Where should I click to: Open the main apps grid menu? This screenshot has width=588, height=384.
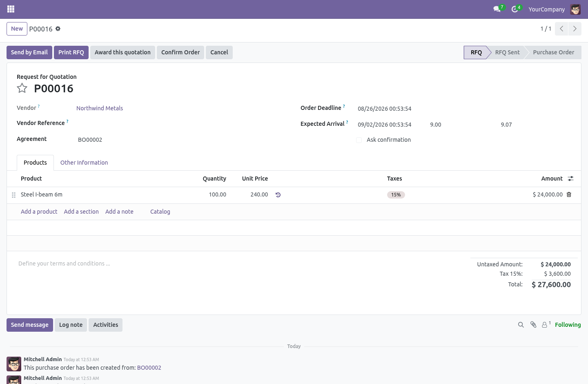(11, 9)
